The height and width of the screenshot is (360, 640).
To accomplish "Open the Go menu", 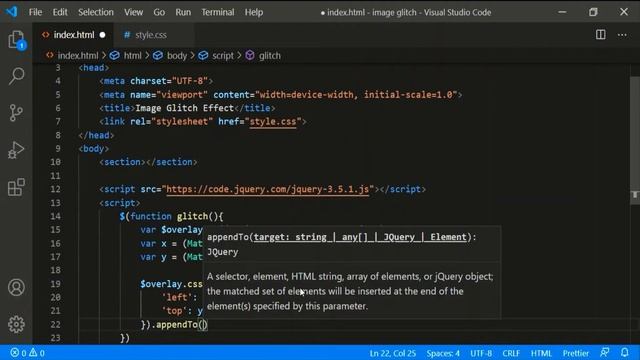I will coord(159,12).
